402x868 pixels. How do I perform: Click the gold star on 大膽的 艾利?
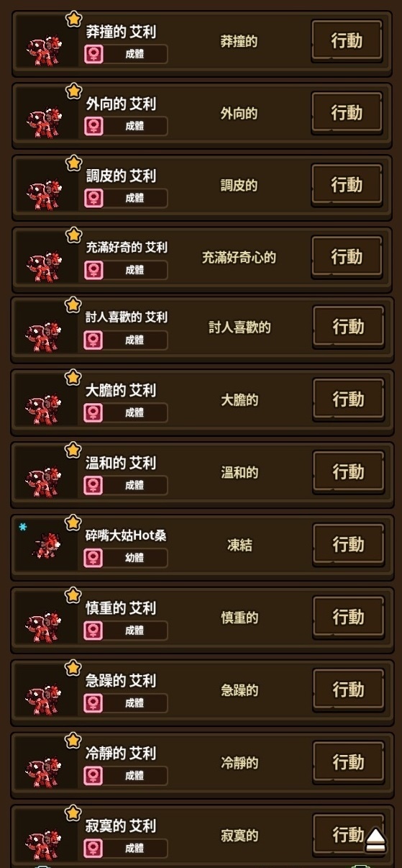pos(73,377)
